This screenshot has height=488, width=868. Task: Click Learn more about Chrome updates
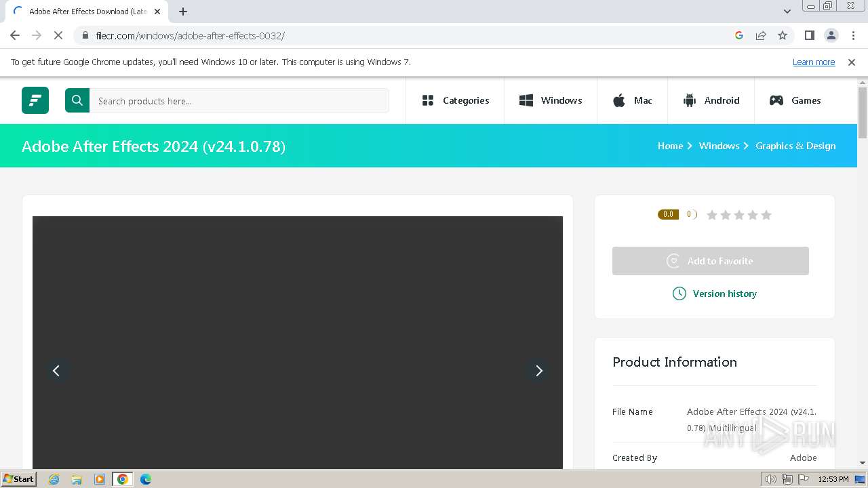click(814, 62)
